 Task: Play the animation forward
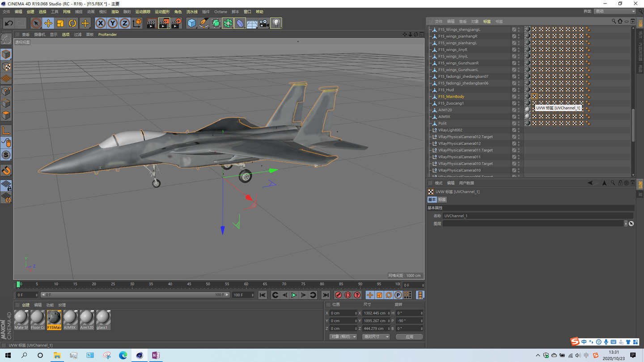[x=294, y=295]
